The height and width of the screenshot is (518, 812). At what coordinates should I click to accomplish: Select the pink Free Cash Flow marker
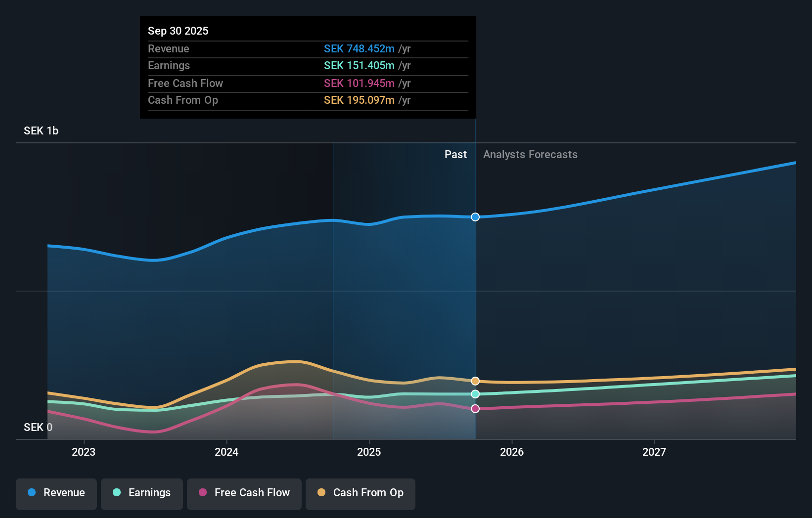tap(475, 408)
